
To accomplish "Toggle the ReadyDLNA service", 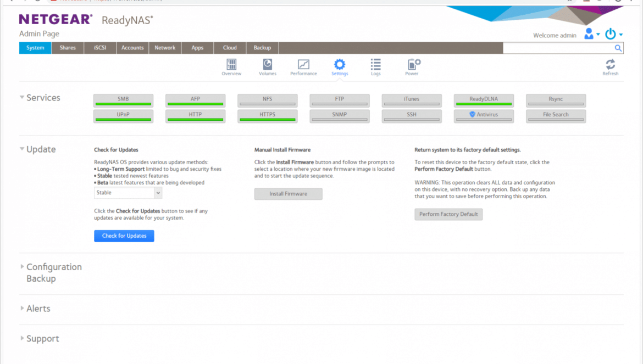I will [484, 100].
